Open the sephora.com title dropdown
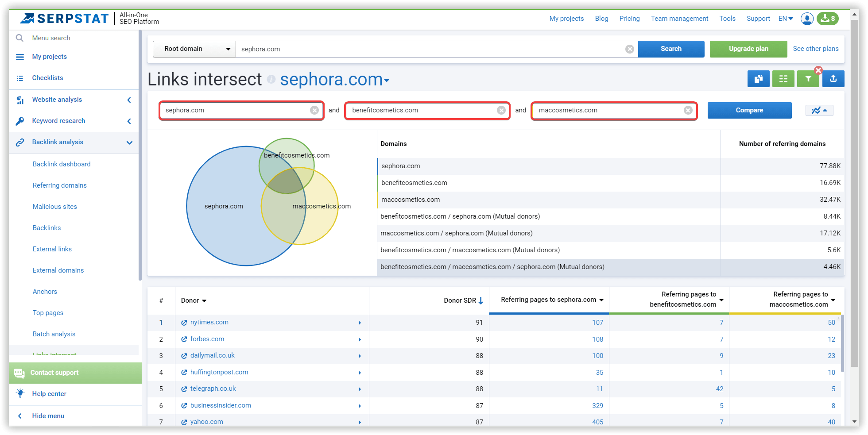The height and width of the screenshot is (435, 868). (x=387, y=81)
